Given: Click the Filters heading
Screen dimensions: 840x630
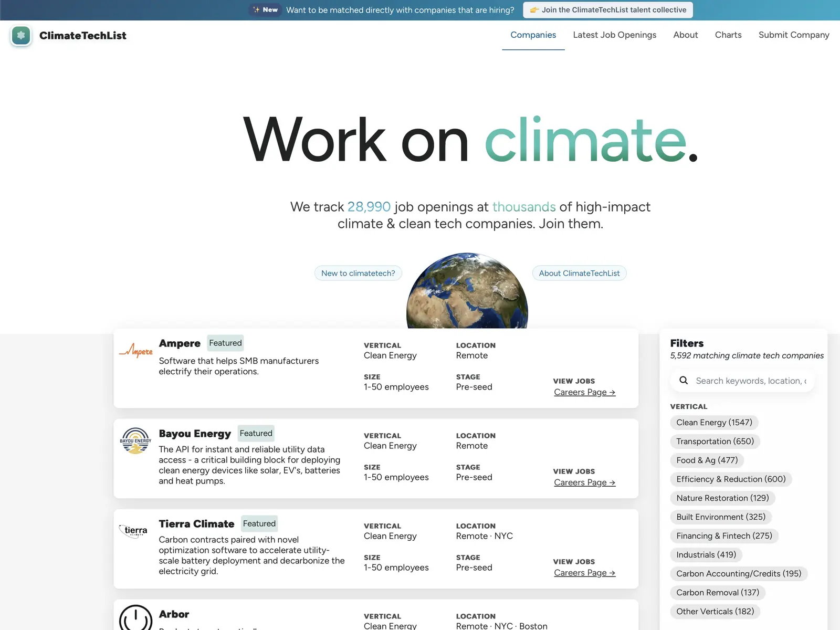Looking at the screenshot, I should point(687,343).
